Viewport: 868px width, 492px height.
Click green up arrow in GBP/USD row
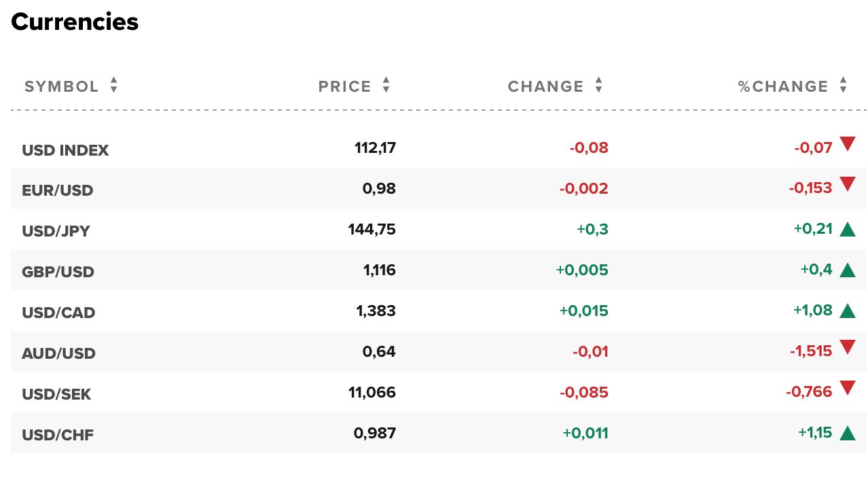[x=847, y=270]
